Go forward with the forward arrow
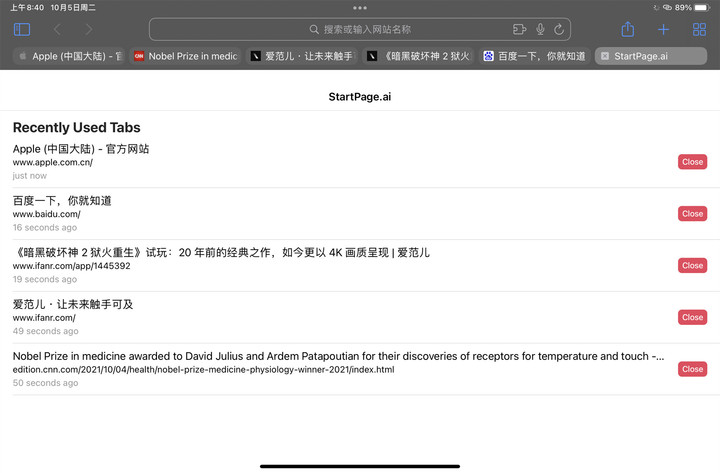The height and width of the screenshot is (473, 720). [89, 30]
